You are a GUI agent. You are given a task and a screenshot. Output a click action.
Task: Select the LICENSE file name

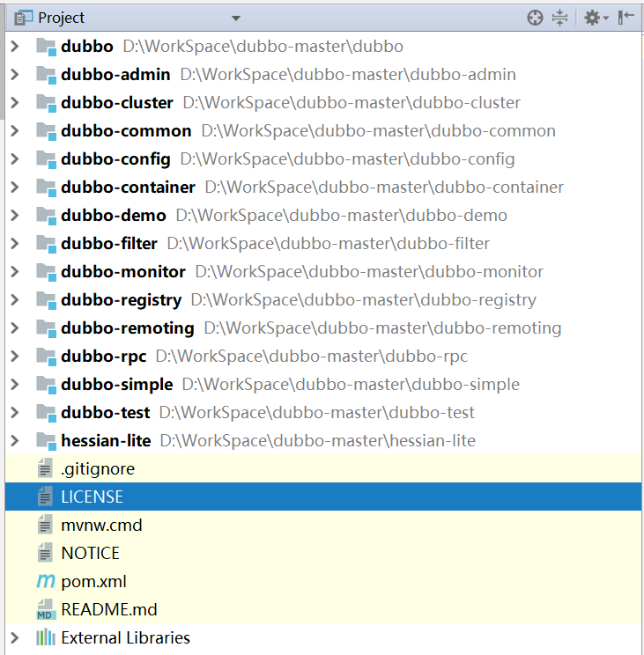[92, 497]
